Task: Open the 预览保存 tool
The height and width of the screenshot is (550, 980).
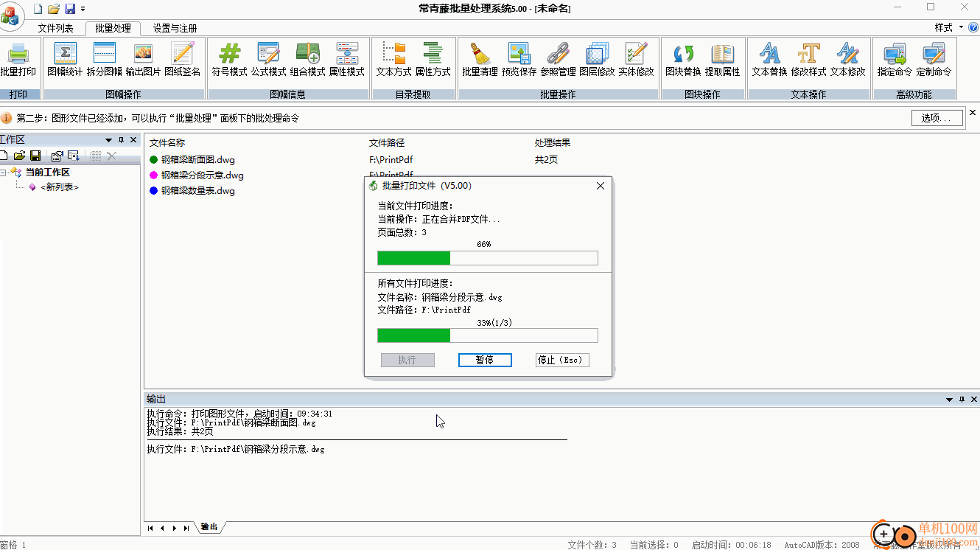Action: 519,60
